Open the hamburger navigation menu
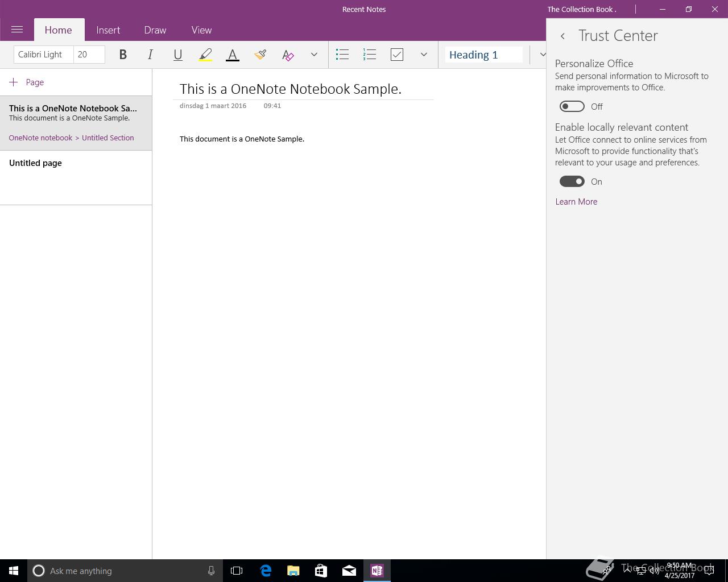Image resolution: width=728 pixels, height=582 pixels. coord(17,30)
